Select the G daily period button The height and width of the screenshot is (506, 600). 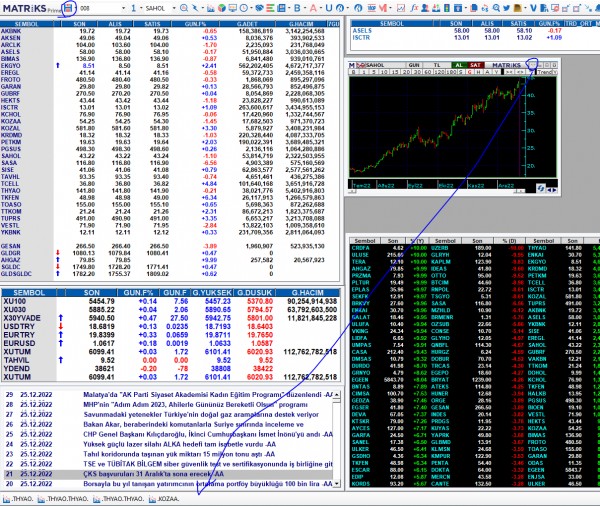click(470, 72)
